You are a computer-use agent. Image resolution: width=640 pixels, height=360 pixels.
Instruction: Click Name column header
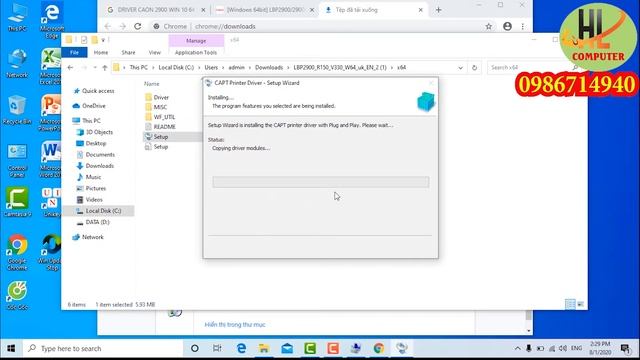click(151, 84)
